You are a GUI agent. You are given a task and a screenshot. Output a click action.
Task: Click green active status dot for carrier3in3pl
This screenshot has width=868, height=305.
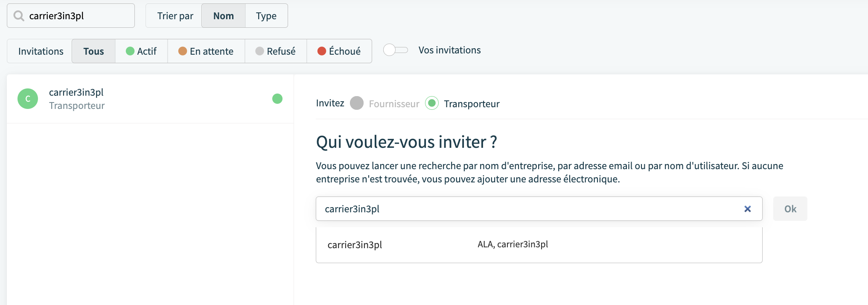click(x=277, y=99)
